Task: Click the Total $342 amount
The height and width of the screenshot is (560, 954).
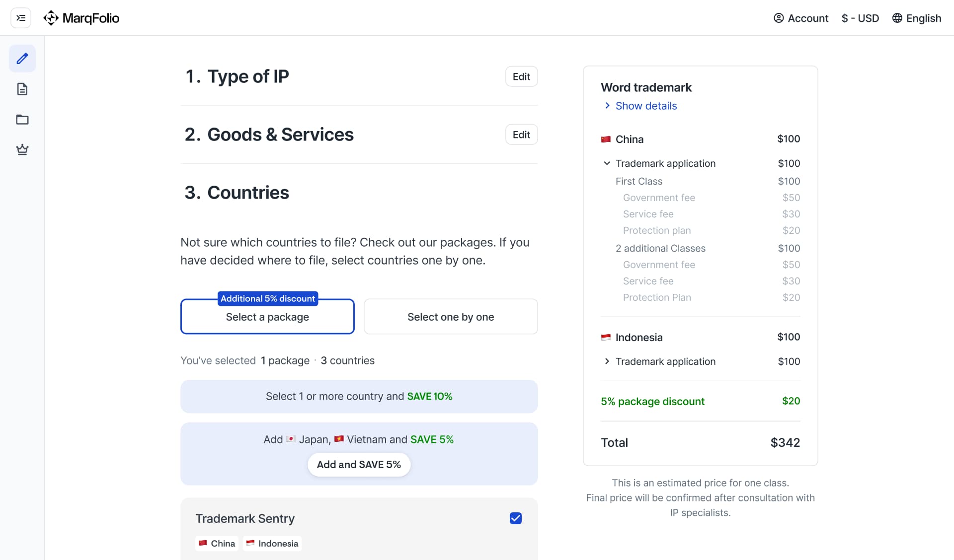Action: coord(785,442)
